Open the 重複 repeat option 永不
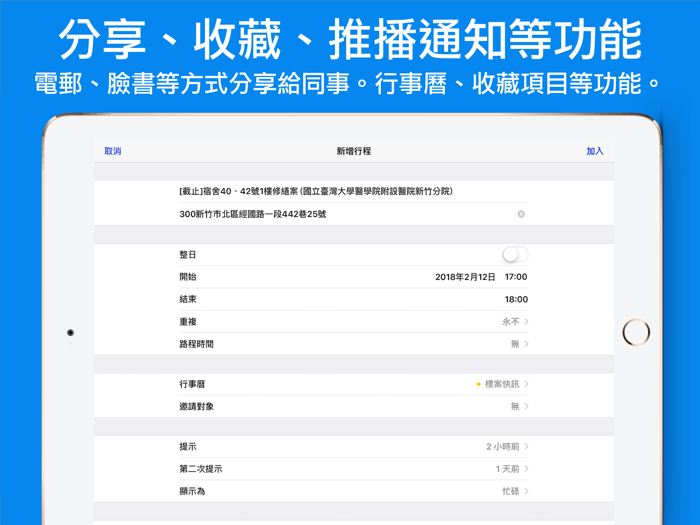Viewport: 700px width, 525px height. pyautogui.click(x=354, y=321)
